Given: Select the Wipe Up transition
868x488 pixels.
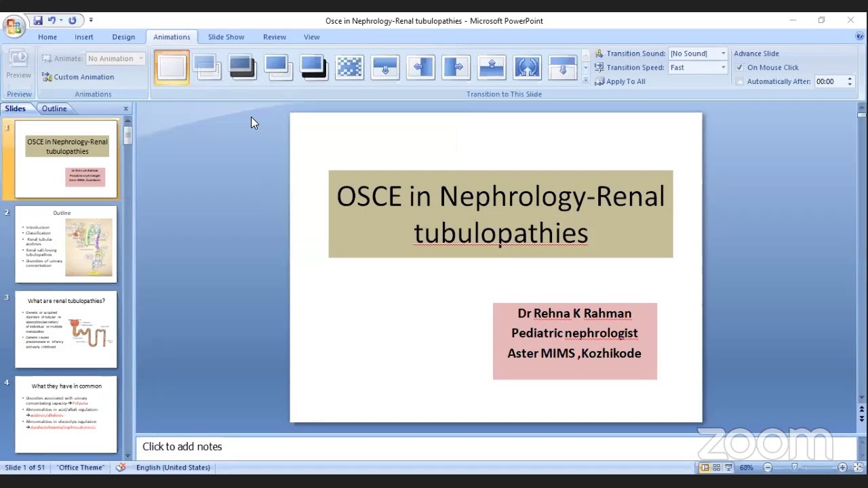Looking at the screenshot, I should pyautogui.click(x=492, y=67).
